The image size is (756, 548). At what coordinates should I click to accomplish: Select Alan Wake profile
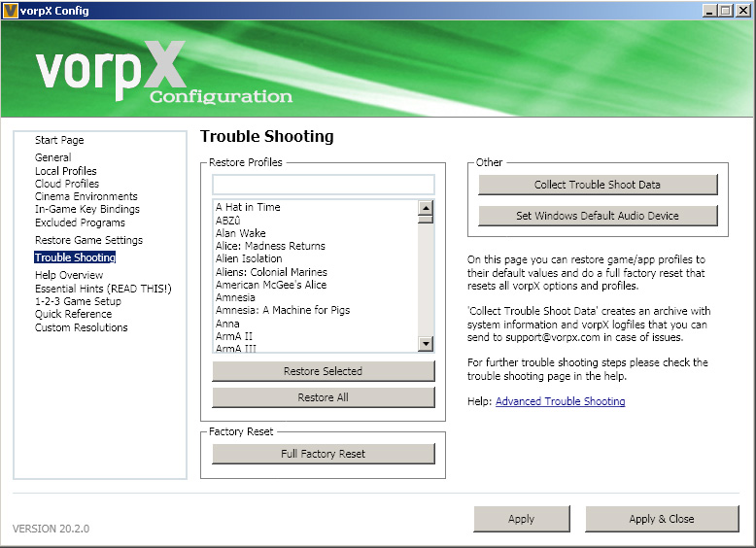click(x=241, y=233)
